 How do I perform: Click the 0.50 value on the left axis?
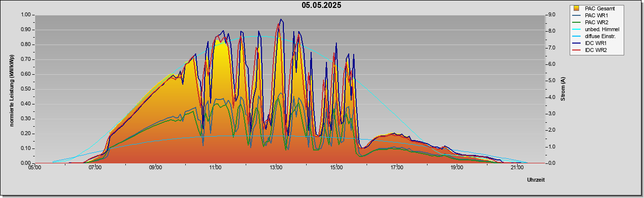click(26, 89)
